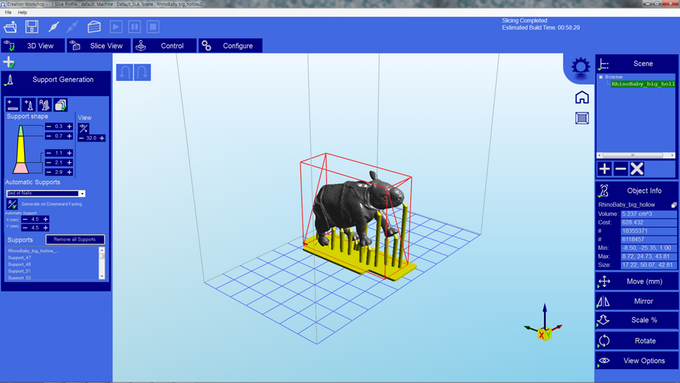Screen dimensions: 680x383
Task: Increase the View 32.0 angle value
Action: click(x=102, y=138)
